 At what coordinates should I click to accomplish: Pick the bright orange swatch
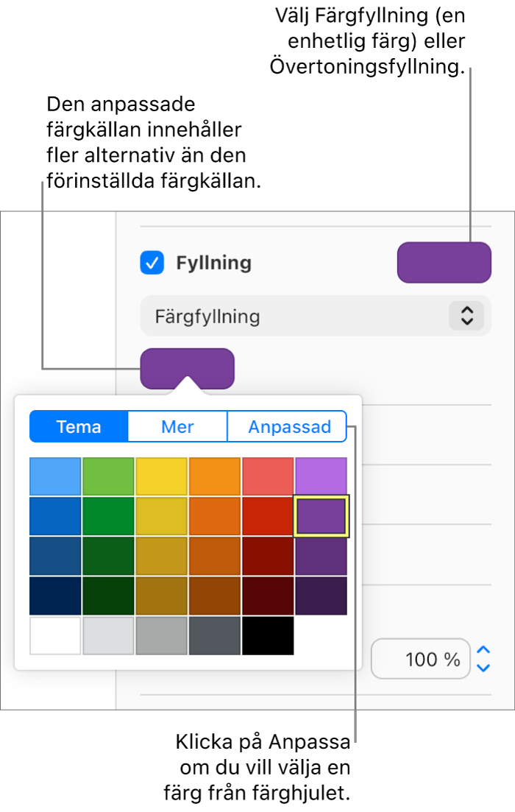215,476
